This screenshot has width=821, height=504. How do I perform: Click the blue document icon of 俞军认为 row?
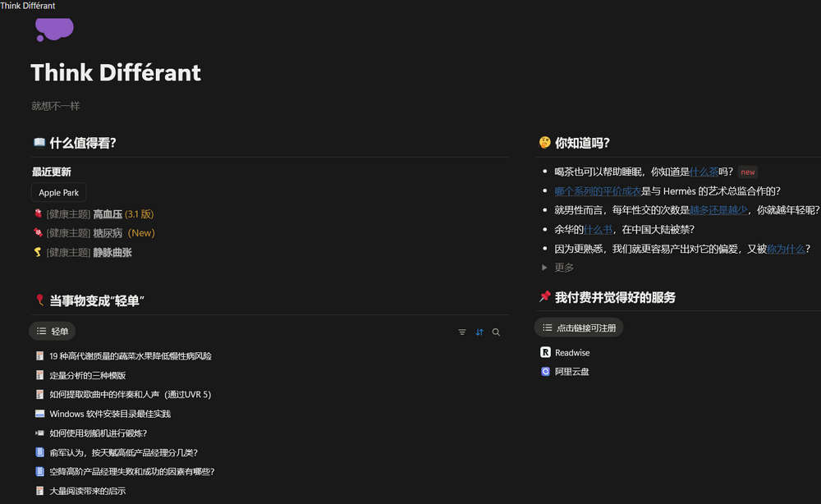pos(39,452)
